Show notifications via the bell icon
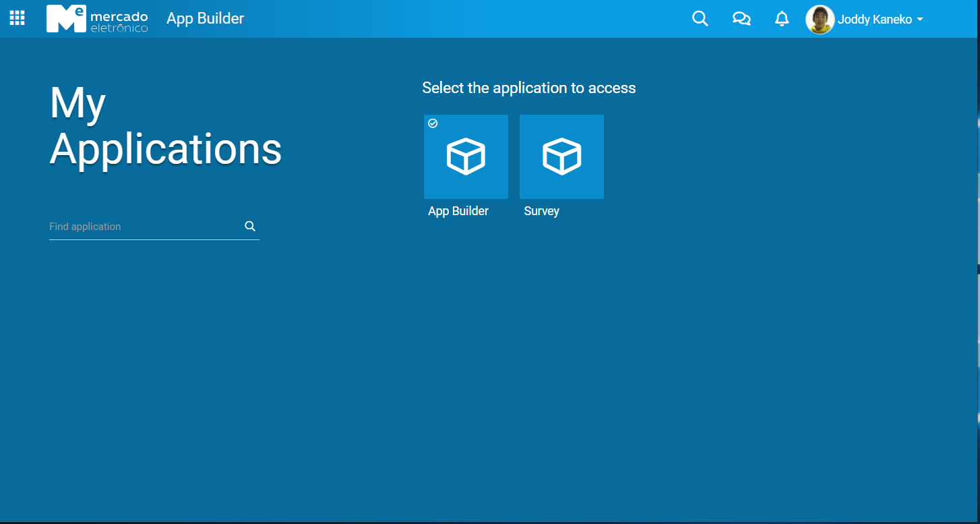This screenshot has width=980, height=524. pos(782,19)
